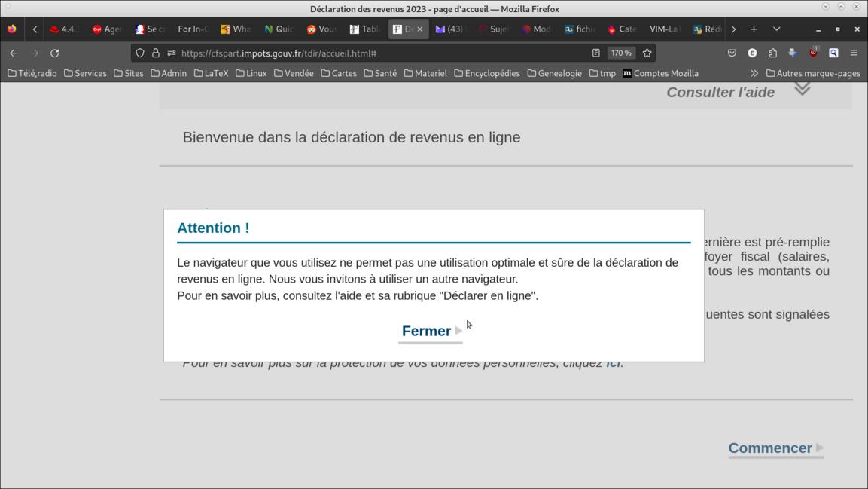The width and height of the screenshot is (868, 489).
Task: Reload the current page
Action: click(54, 53)
